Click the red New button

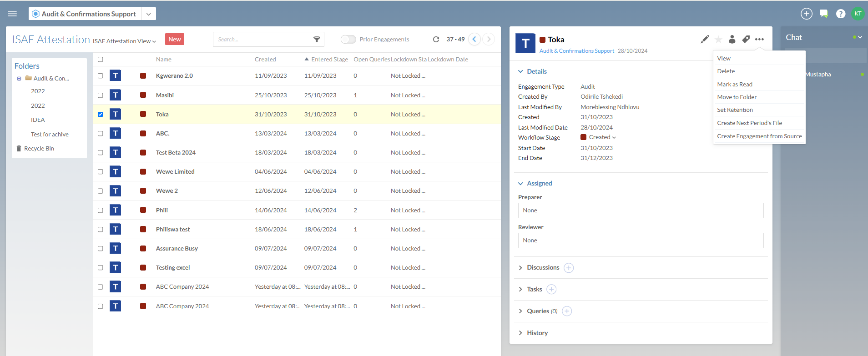coord(175,40)
